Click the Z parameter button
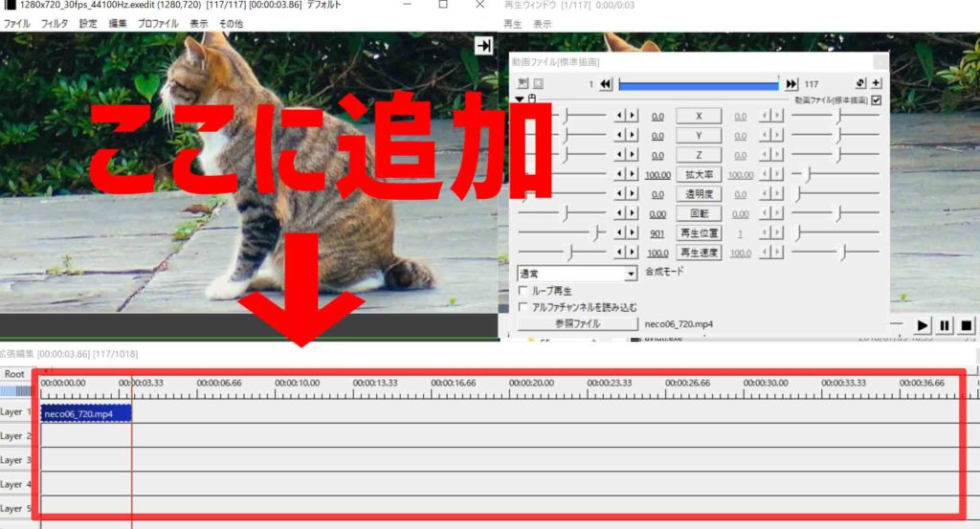This screenshot has width=980, height=529. tap(699, 155)
